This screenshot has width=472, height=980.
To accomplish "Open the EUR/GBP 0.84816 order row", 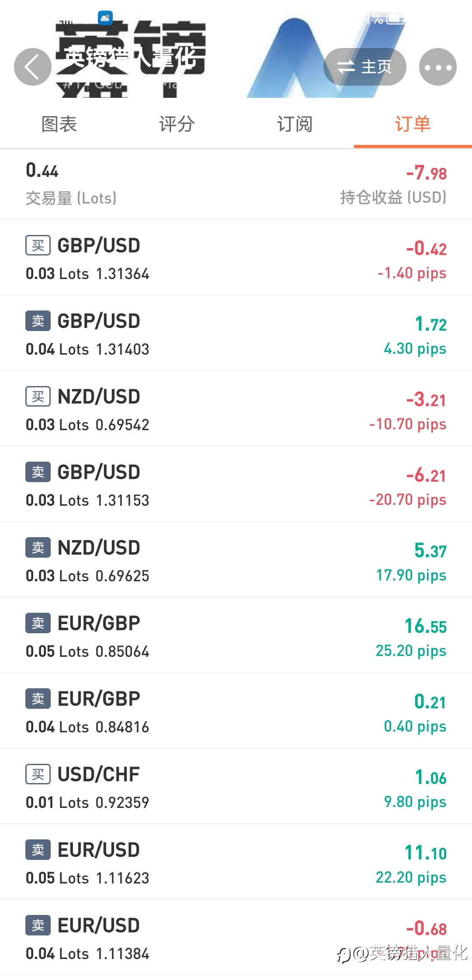I will tap(236, 711).
